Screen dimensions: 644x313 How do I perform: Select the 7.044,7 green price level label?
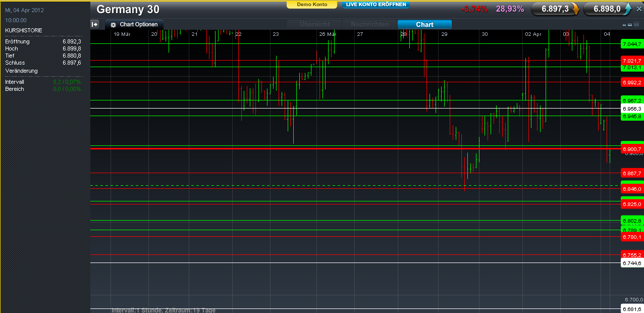pyautogui.click(x=632, y=44)
